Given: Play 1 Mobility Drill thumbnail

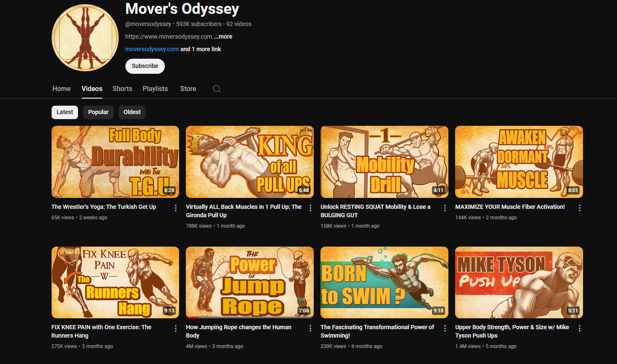Looking at the screenshot, I should (384, 162).
